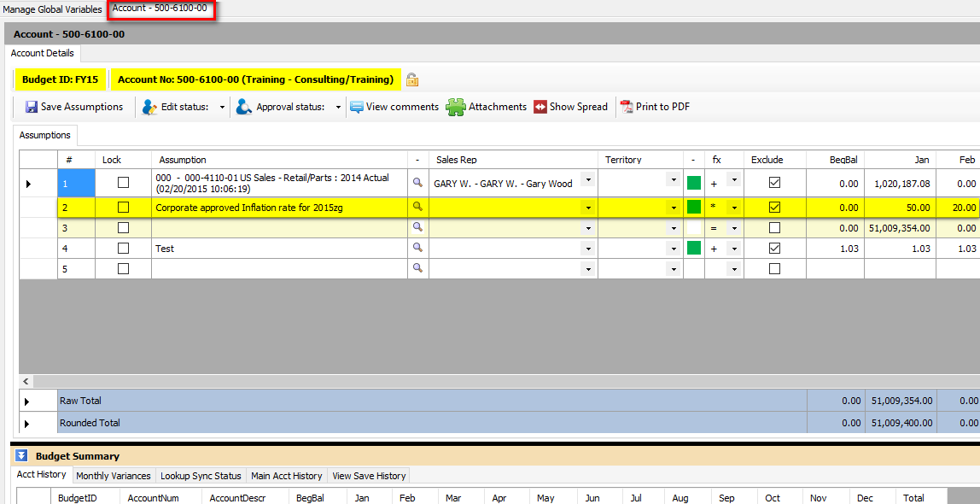Open the Territory dropdown in row 1
Image resolution: width=980 pixels, height=504 pixels.
[674, 180]
